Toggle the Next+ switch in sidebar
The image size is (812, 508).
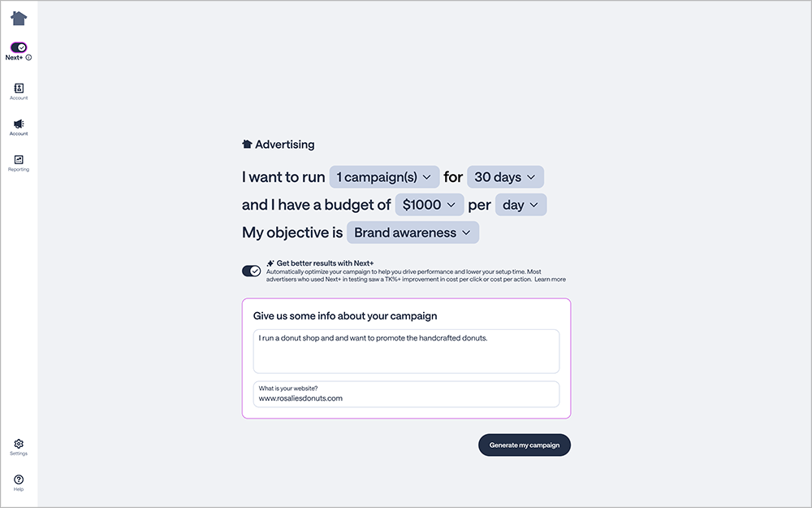pos(19,47)
